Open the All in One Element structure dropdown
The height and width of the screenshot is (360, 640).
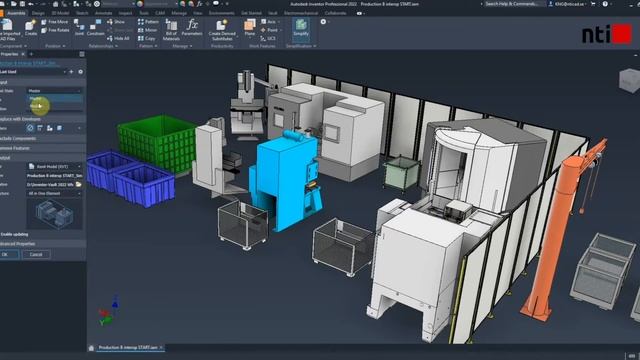pyautogui.click(x=54, y=193)
